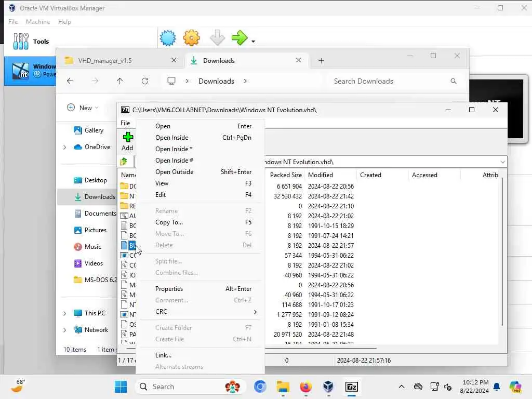Open VirtualBox New machine blue icon
532x399 pixels.
coord(168,37)
